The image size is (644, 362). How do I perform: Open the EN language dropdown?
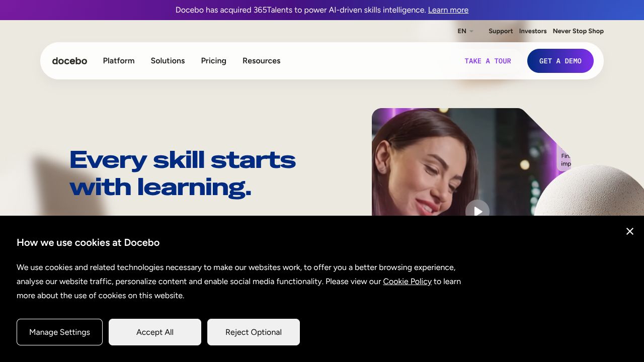click(465, 31)
